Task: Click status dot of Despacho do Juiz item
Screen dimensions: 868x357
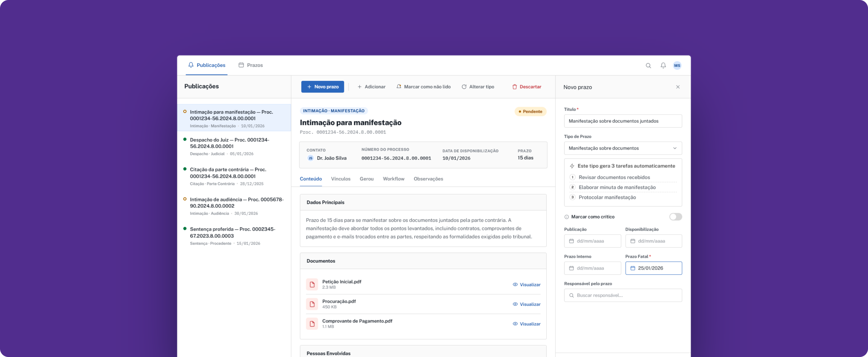Action: coord(185,139)
